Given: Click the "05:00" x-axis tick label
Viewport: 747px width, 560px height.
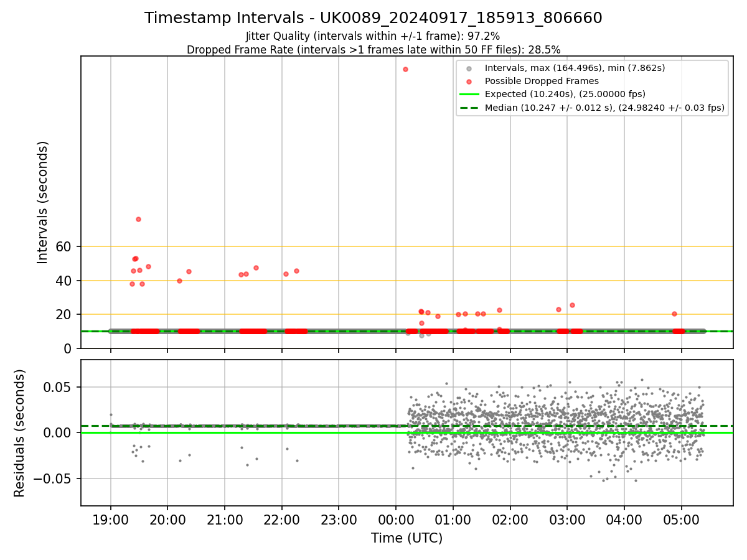Looking at the screenshot, I should pos(681,518).
